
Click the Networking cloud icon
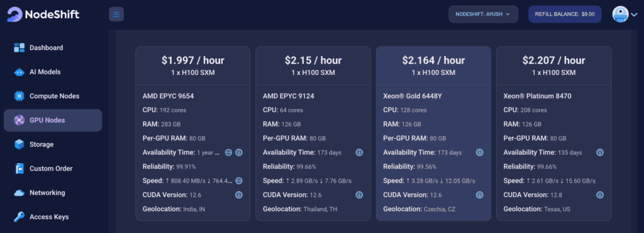tap(19, 193)
